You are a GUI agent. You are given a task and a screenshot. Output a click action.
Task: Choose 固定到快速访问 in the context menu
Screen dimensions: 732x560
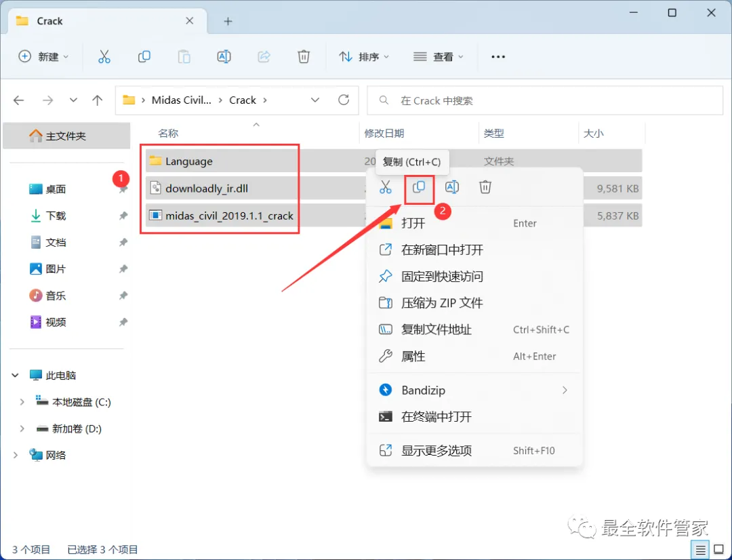[x=474, y=277]
